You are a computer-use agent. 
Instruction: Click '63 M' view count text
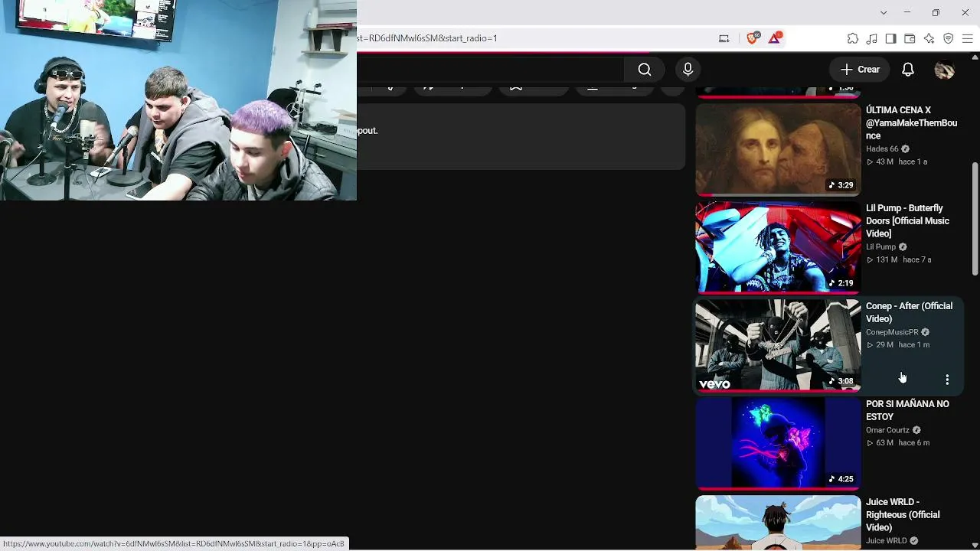coord(884,443)
